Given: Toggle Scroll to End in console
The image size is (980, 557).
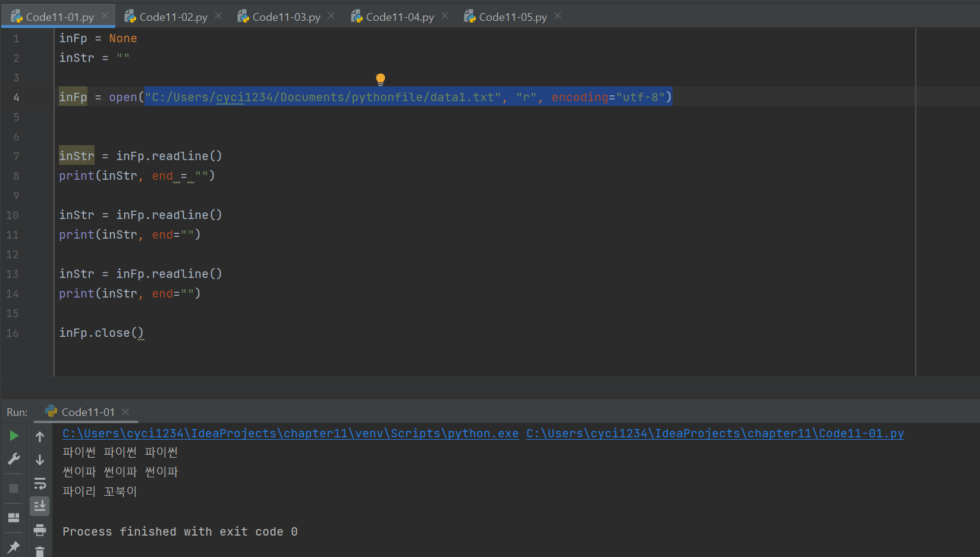Looking at the screenshot, I should coord(40,506).
